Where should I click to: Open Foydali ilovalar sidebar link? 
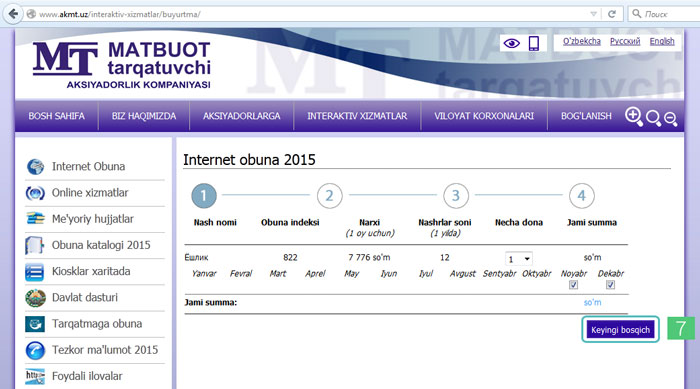coord(87,376)
